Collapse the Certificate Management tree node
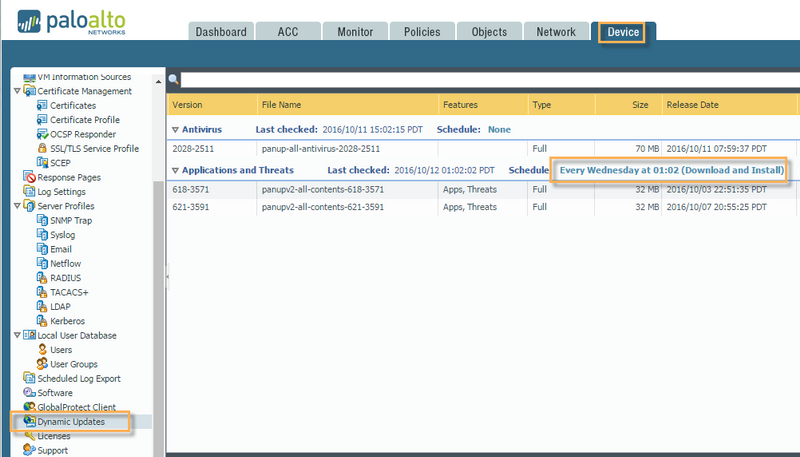 coord(17,91)
